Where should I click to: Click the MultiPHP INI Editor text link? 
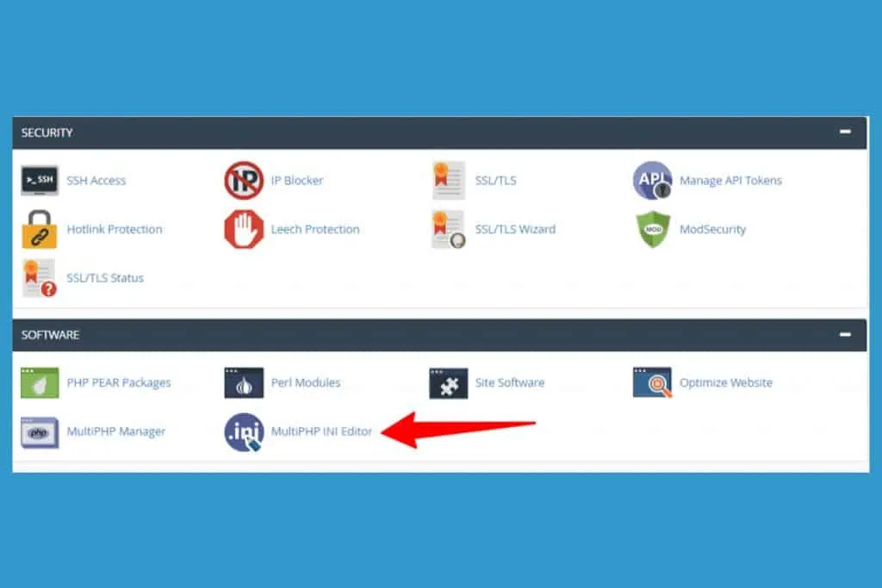tap(321, 431)
